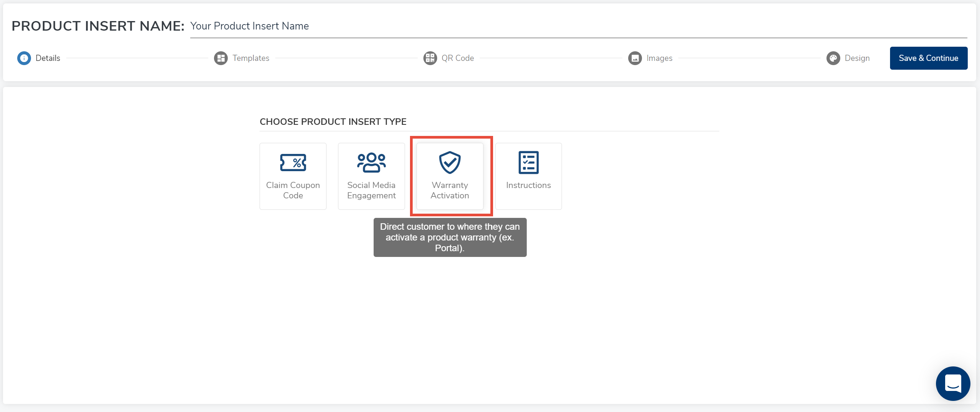The image size is (980, 412).
Task: Switch to the QR Code step label
Action: (x=457, y=58)
